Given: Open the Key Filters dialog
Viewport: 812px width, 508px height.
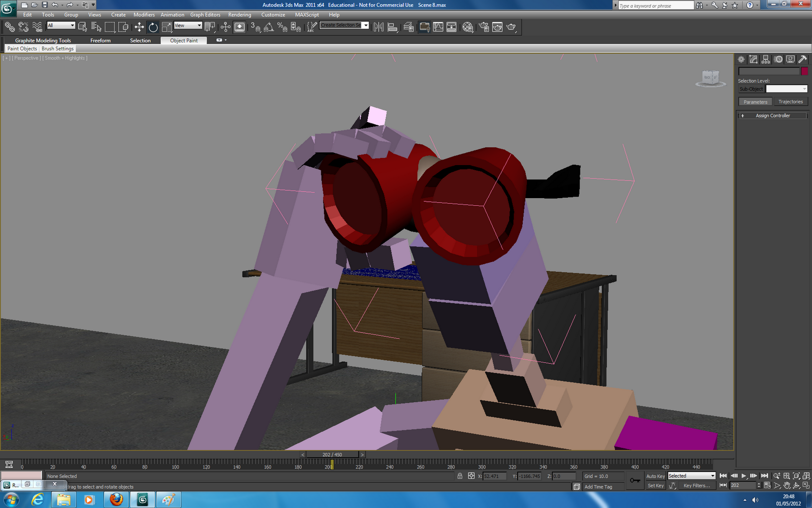Looking at the screenshot, I should [x=697, y=486].
